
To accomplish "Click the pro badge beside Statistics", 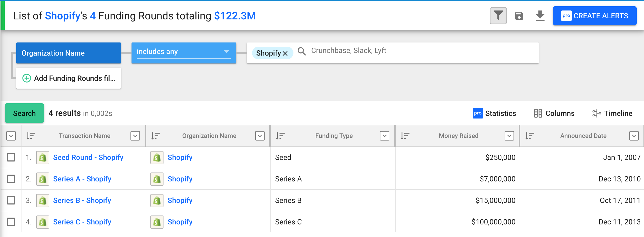I will pyautogui.click(x=478, y=113).
